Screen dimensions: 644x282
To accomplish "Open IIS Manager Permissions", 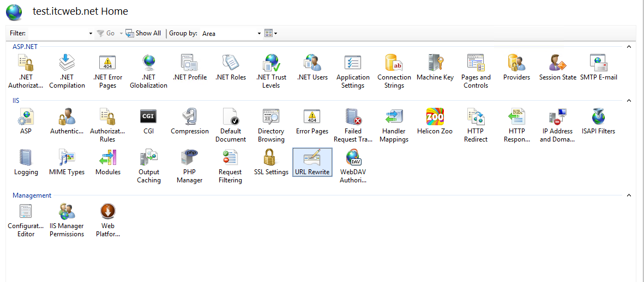I will coord(67,220).
